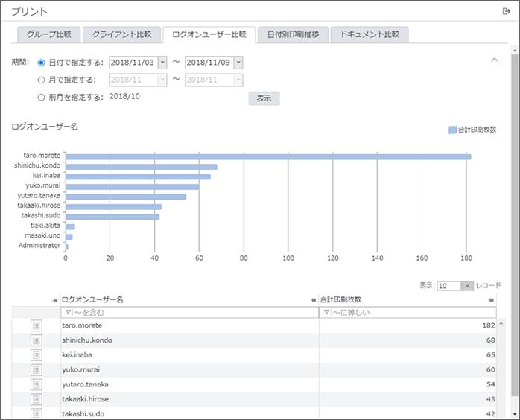520x420 pixels.
Task: Open the end date 2018/11/09 dropdown
Action: (238, 63)
